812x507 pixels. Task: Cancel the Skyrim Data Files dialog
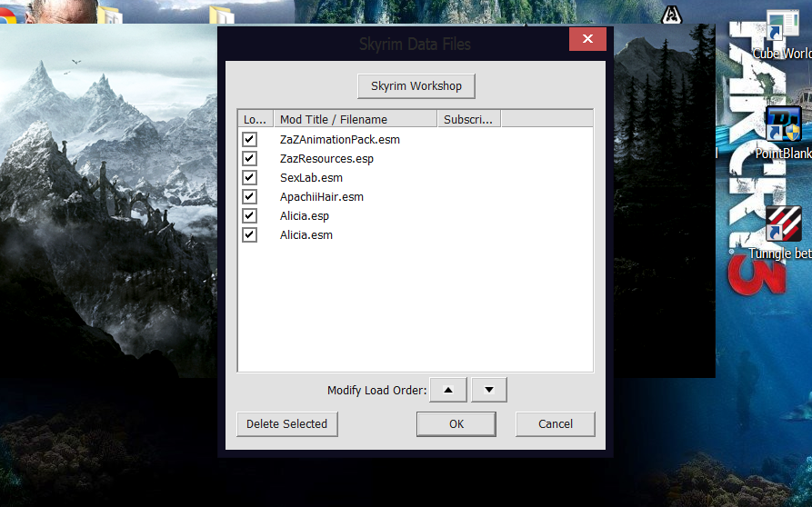coord(556,424)
